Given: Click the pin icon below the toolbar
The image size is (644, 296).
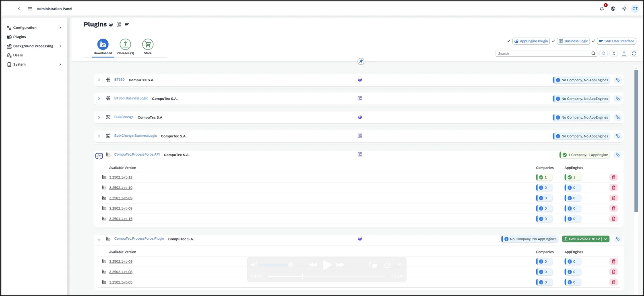Looking at the screenshot, I should point(361,61).
